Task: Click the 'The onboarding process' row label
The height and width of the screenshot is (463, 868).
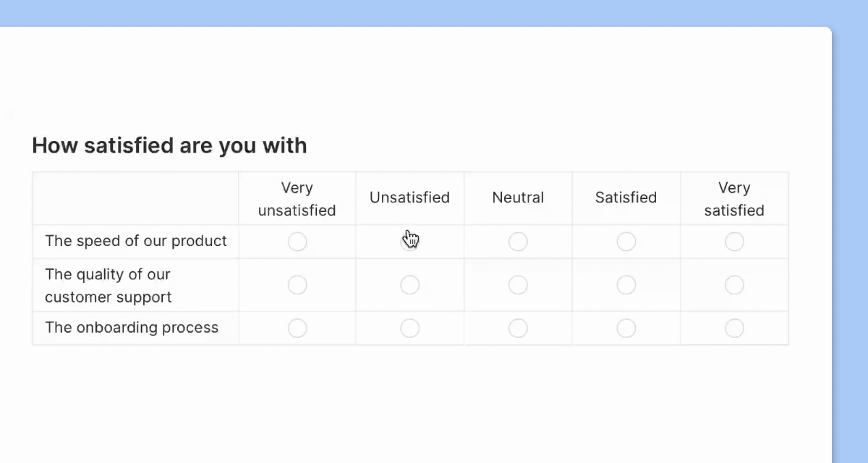Action: click(x=132, y=328)
